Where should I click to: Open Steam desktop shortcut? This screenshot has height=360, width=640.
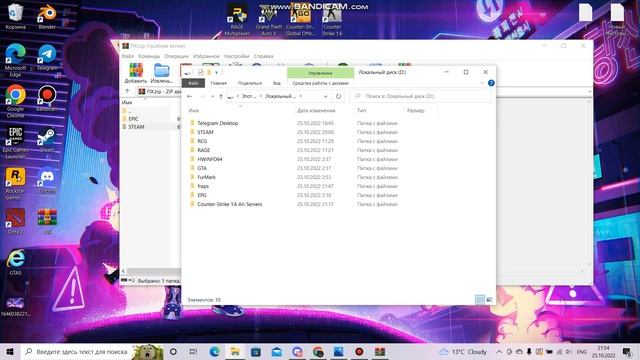(x=47, y=140)
